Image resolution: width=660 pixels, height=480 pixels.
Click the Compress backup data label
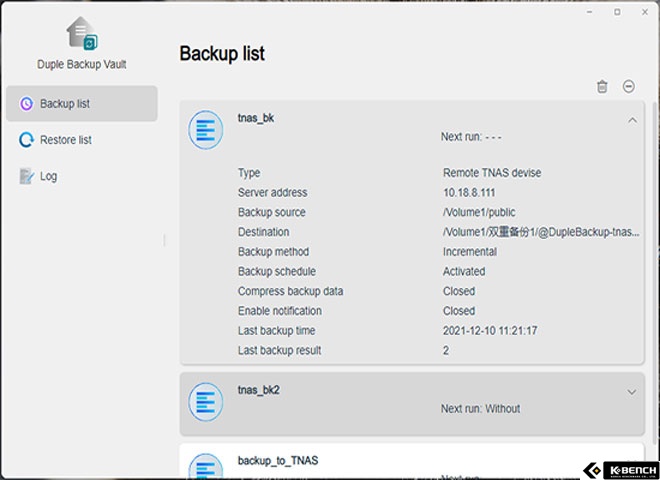[290, 291]
